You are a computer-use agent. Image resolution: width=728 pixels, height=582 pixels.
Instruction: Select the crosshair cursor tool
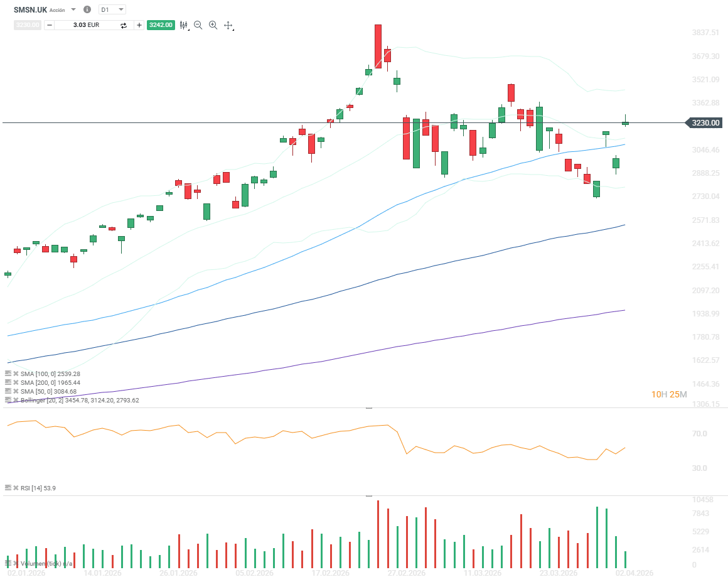pos(228,26)
